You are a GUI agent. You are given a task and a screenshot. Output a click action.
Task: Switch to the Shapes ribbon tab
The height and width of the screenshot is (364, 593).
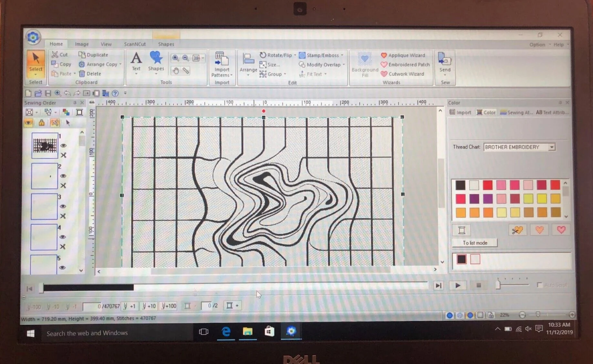pos(166,44)
